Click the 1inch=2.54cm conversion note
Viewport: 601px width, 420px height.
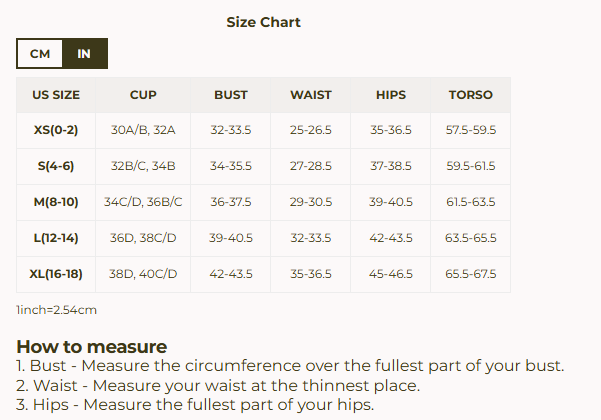(x=57, y=310)
